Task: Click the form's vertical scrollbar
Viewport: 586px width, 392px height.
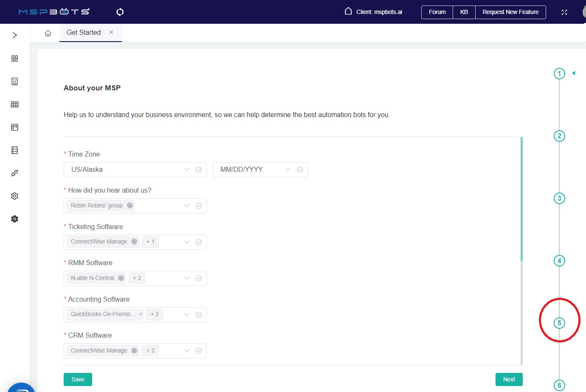Action: tap(521, 199)
